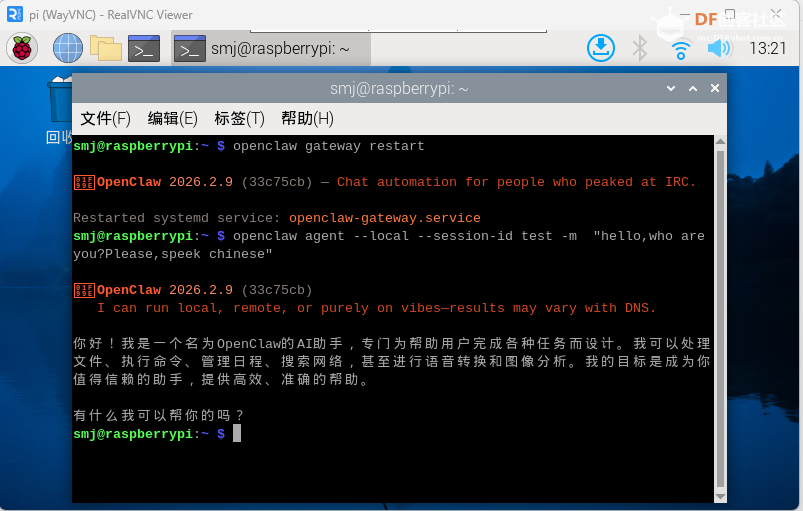This screenshot has width=803, height=511.
Task: Click the terminal window title "smj@raspberrypi: ~"
Action: pyautogui.click(x=399, y=89)
